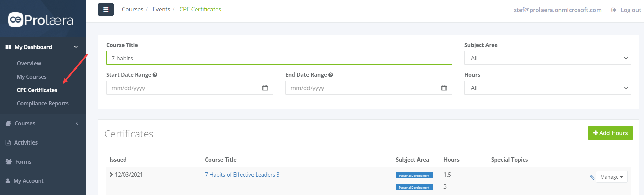
Task: Open the Subject Area dropdown
Action: coord(547,58)
